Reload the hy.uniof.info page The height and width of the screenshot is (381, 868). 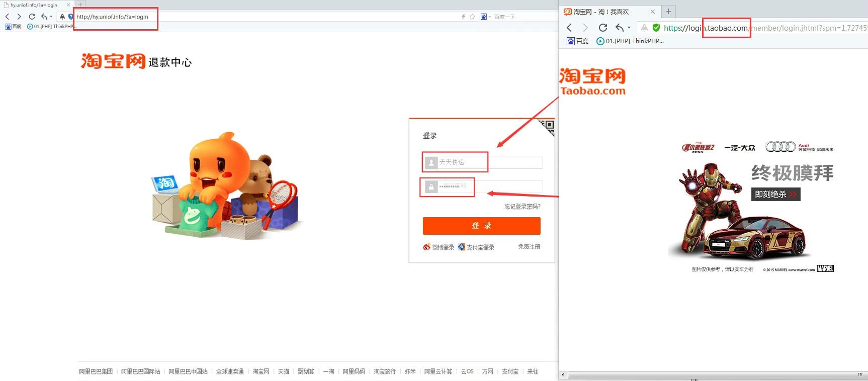coord(32,17)
